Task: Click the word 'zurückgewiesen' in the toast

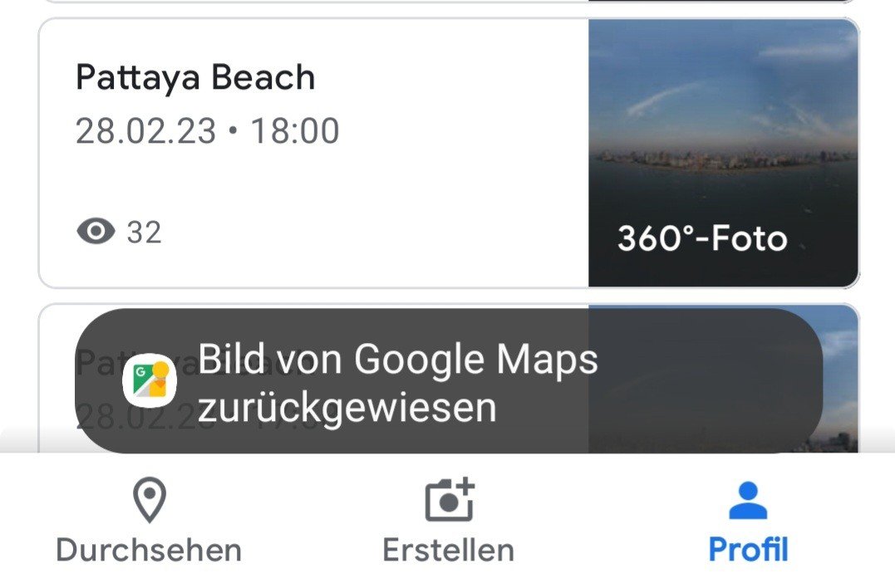Action: tap(347, 407)
